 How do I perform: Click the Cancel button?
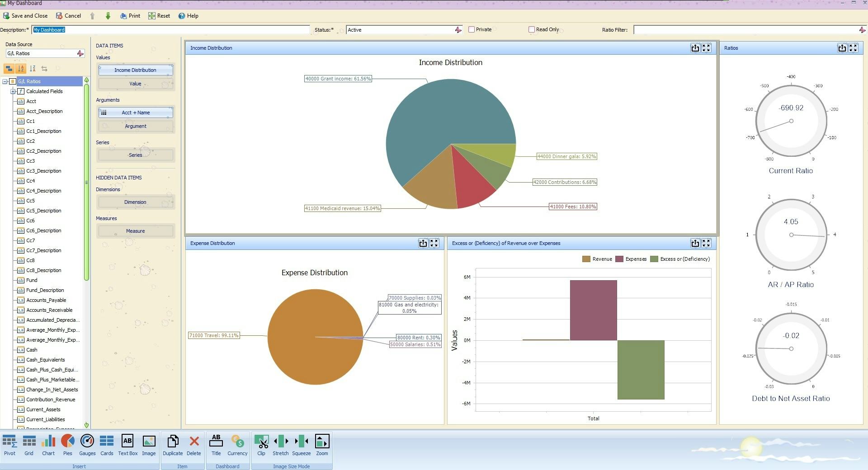[x=69, y=16]
